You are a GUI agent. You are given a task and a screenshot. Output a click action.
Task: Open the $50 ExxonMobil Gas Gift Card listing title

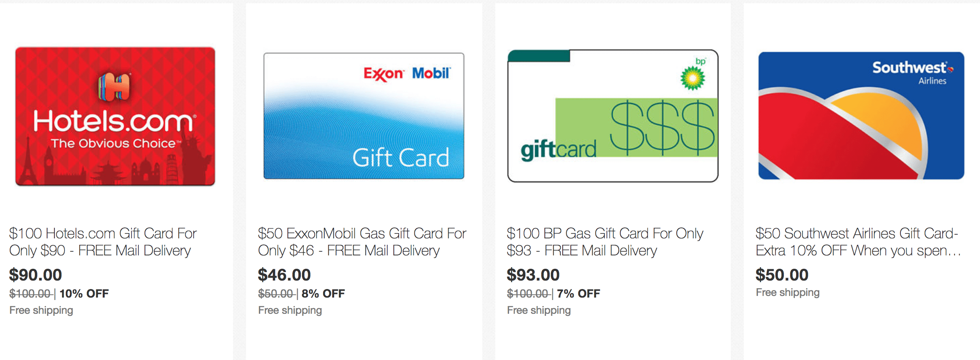(362, 242)
